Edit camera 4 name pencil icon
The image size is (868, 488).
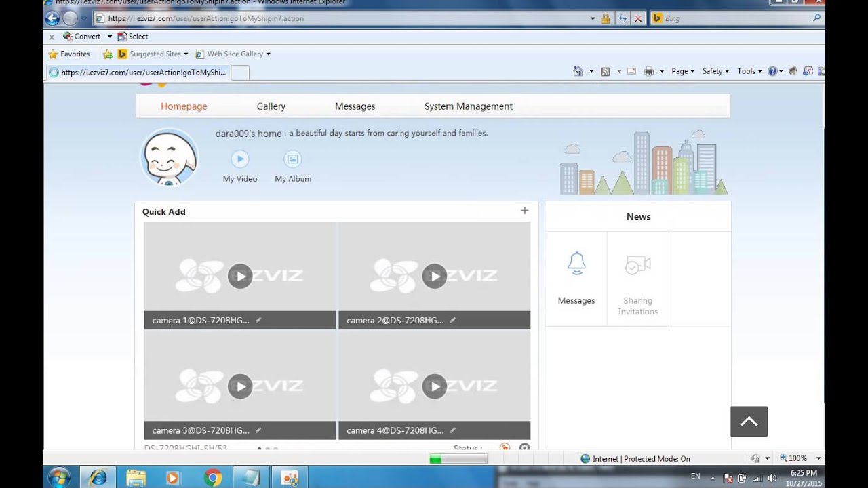tap(453, 430)
